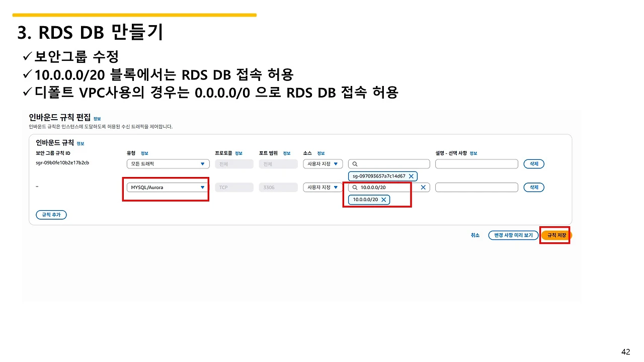Open the 포트 범위 정보 help link

[x=286, y=153]
